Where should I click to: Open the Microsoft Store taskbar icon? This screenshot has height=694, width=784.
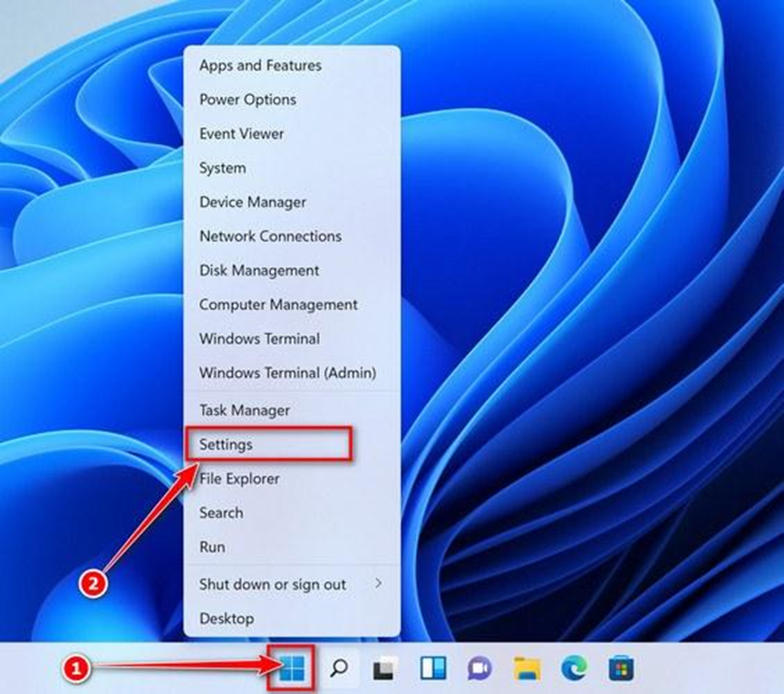click(621, 669)
